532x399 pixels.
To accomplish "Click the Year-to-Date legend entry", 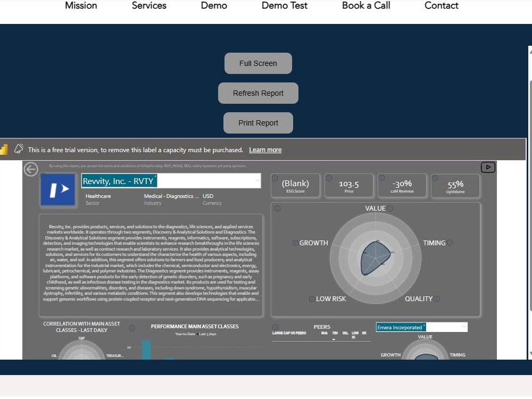I will coord(184,334).
